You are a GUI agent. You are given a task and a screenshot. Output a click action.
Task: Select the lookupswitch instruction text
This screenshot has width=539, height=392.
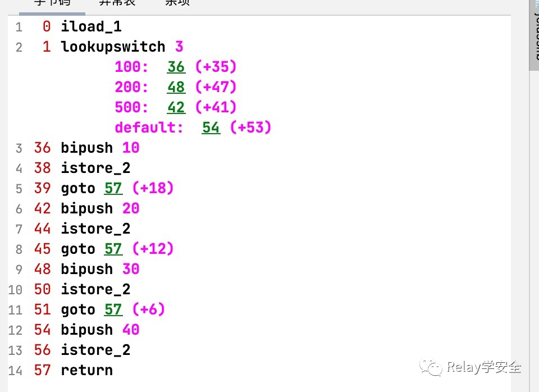113,47
